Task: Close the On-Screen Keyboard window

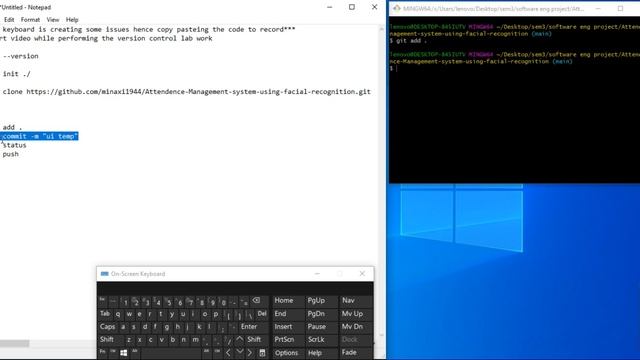Action: (362, 274)
